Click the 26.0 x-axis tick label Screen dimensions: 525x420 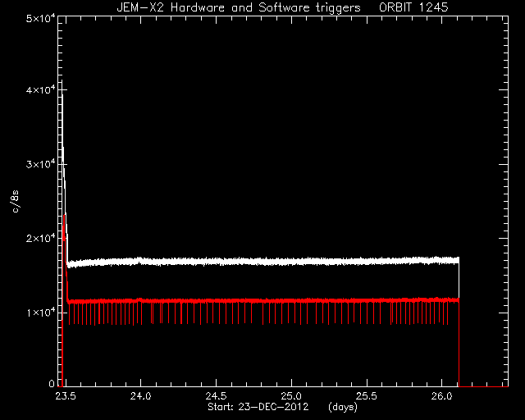(442, 396)
